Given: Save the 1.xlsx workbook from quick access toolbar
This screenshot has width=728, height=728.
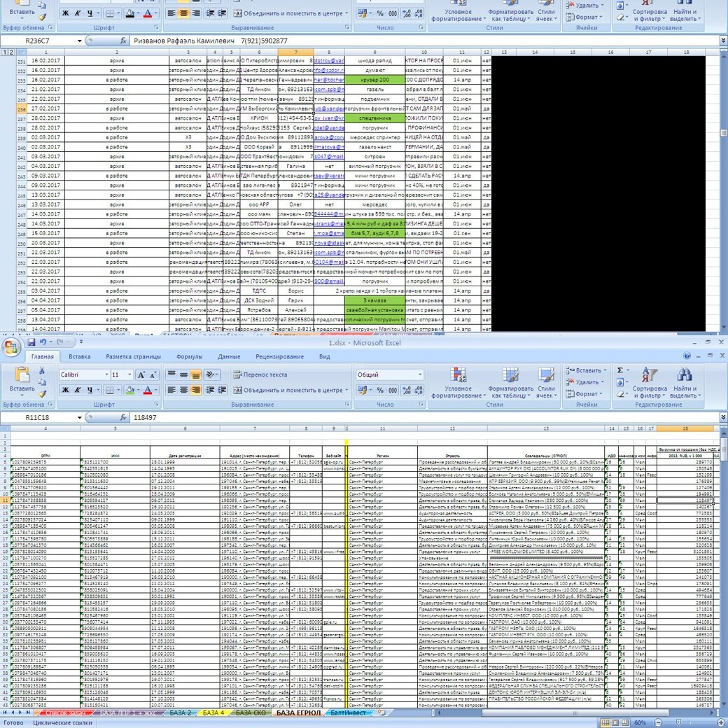Looking at the screenshot, I should coord(31,342).
